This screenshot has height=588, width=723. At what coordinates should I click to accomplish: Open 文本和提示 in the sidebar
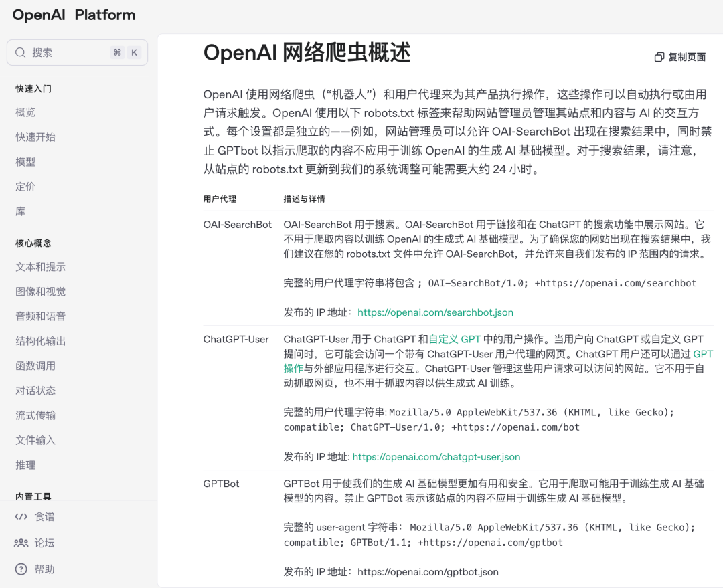click(x=41, y=267)
